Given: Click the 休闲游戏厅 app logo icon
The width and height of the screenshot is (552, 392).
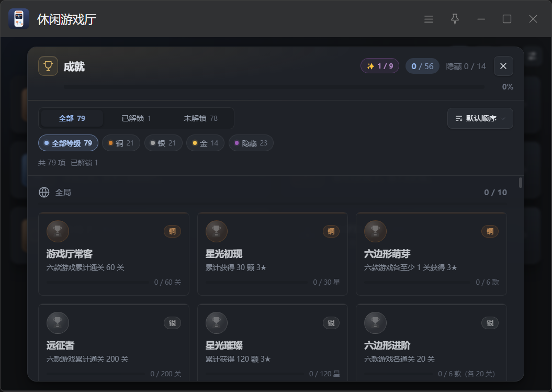Looking at the screenshot, I should [19, 19].
